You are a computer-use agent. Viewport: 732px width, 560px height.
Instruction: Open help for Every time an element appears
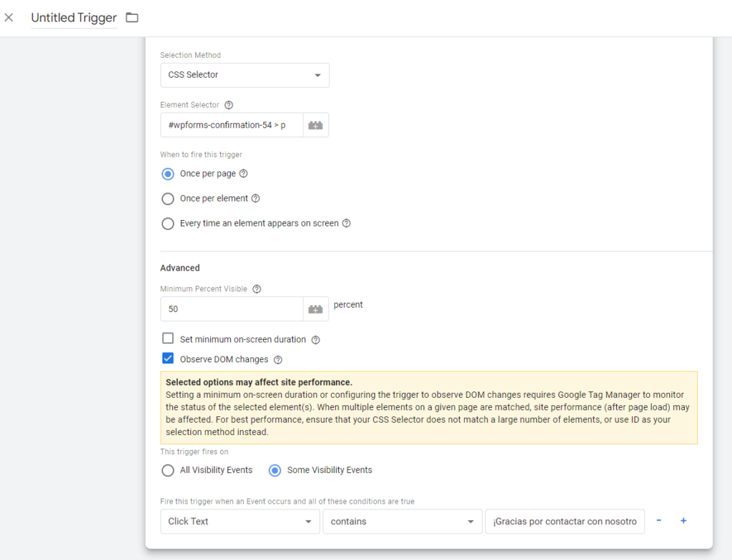coord(346,224)
